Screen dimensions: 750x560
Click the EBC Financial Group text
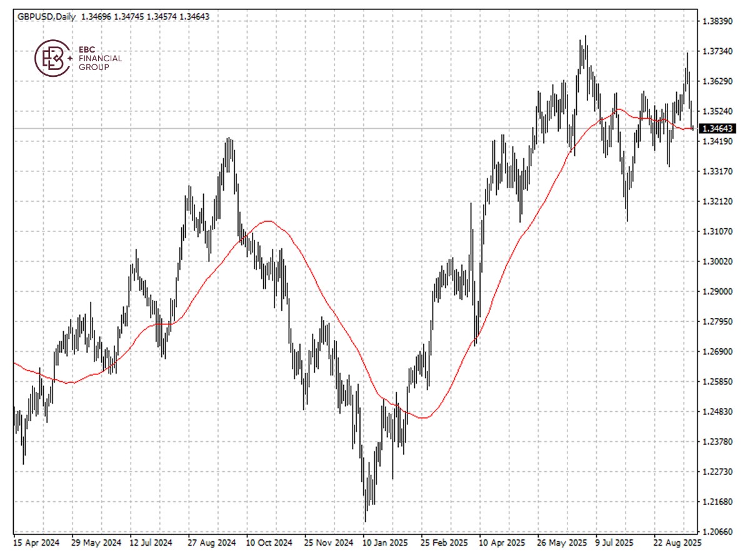(100, 58)
